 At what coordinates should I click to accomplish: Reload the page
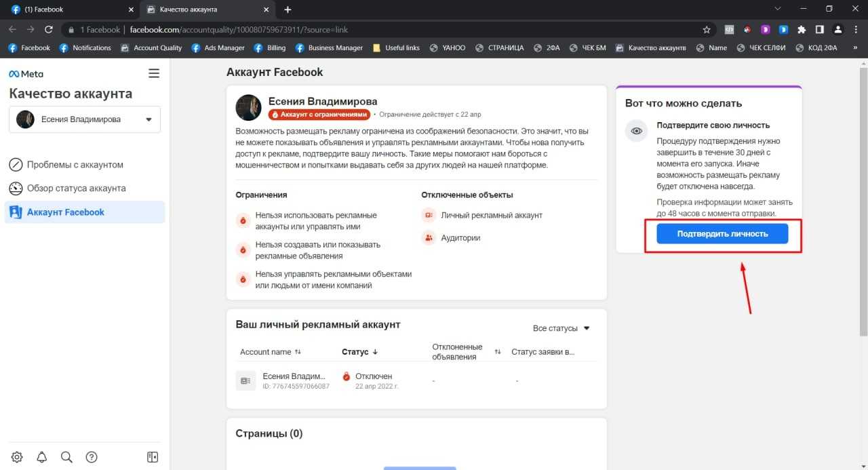[x=49, y=30]
